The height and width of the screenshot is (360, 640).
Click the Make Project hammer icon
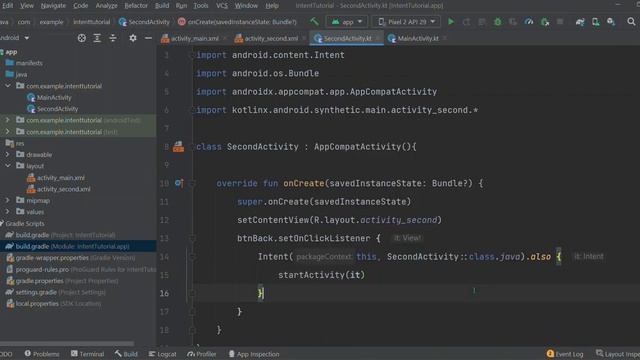point(314,22)
